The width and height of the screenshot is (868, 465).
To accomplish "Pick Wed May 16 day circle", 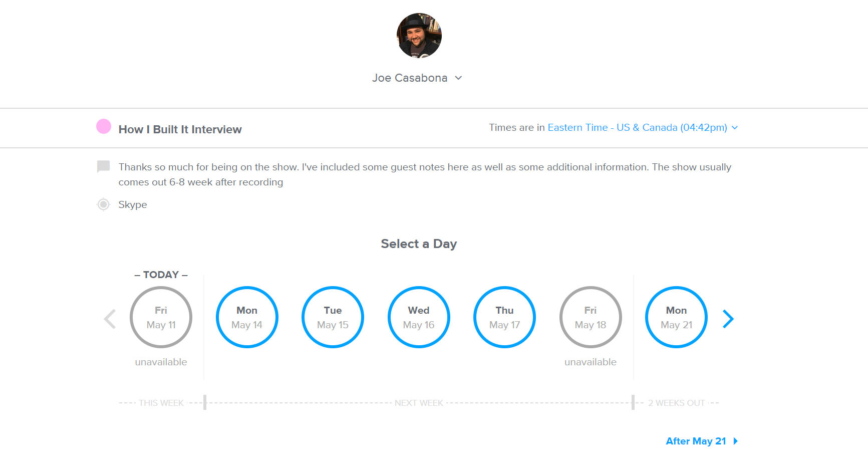I will (419, 317).
